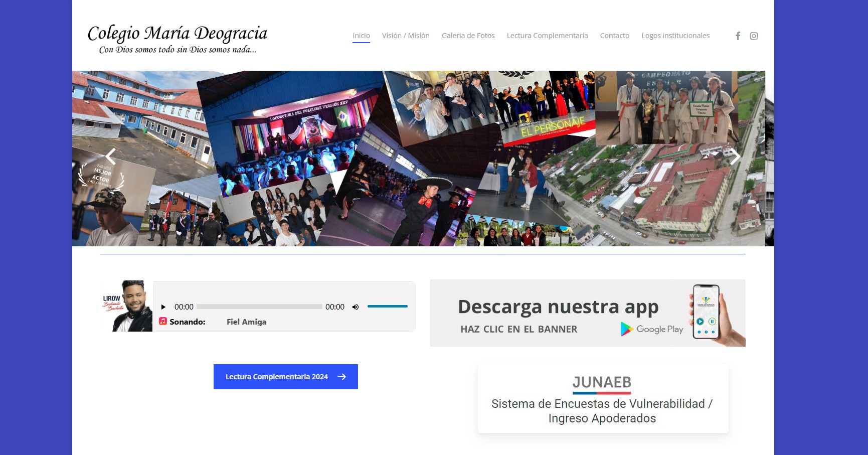Open JUNAEB Sistema de Encuestas card
Image resolution: width=868 pixels, height=455 pixels.
(603, 399)
